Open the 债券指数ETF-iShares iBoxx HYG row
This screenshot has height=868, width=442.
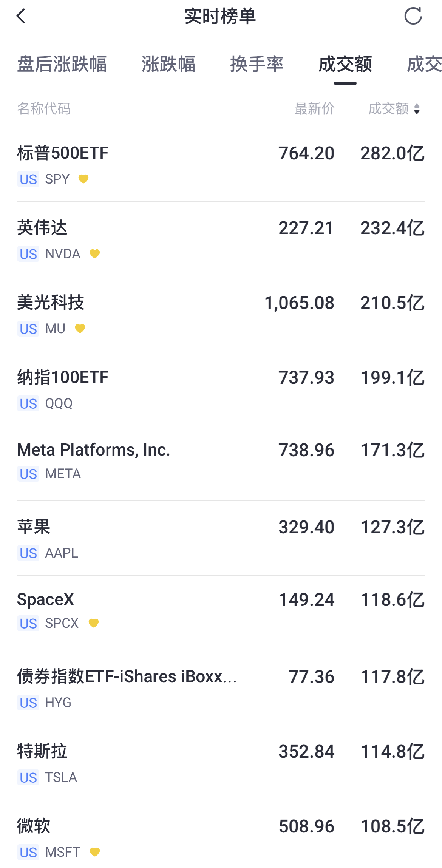tap(221, 688)
